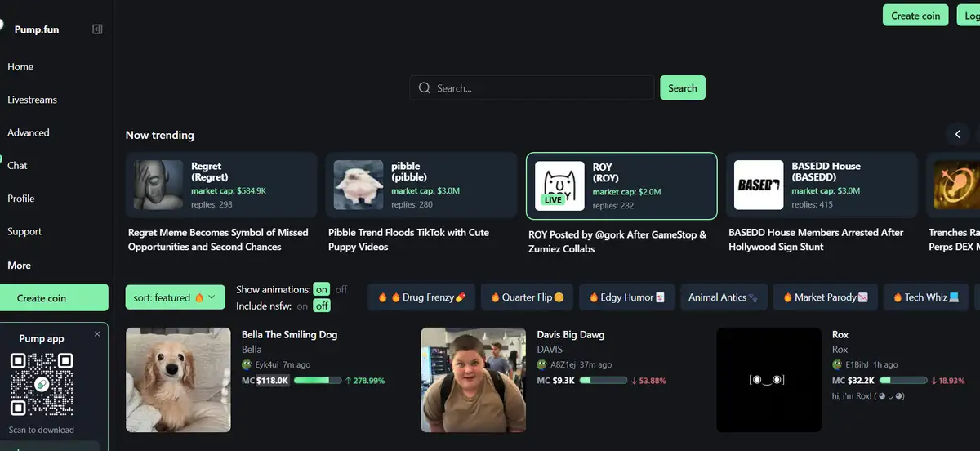This screenshot has width=980, height=451.
Task: Click the magnifier icon in search bar
Action: pos(424,88)
